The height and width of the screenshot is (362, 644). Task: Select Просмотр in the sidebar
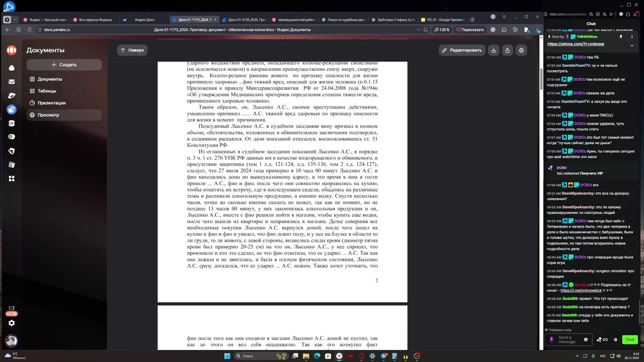tap(64, 115)
